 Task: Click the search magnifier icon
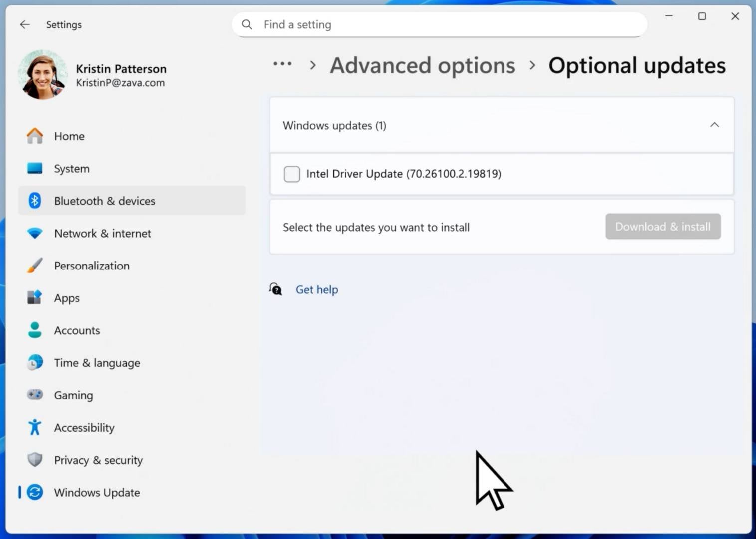pyautogui.click(x=247, y=24)
